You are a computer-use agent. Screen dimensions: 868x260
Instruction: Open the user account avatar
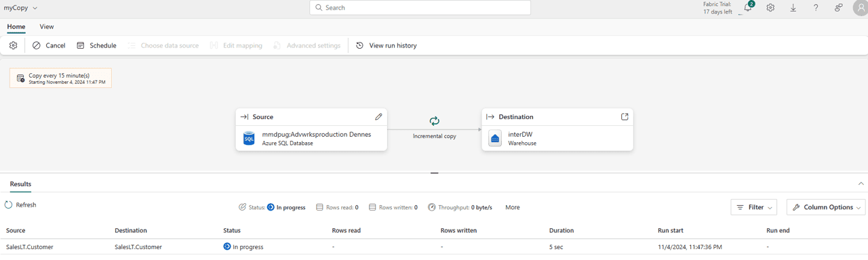[x=860, y=8]
